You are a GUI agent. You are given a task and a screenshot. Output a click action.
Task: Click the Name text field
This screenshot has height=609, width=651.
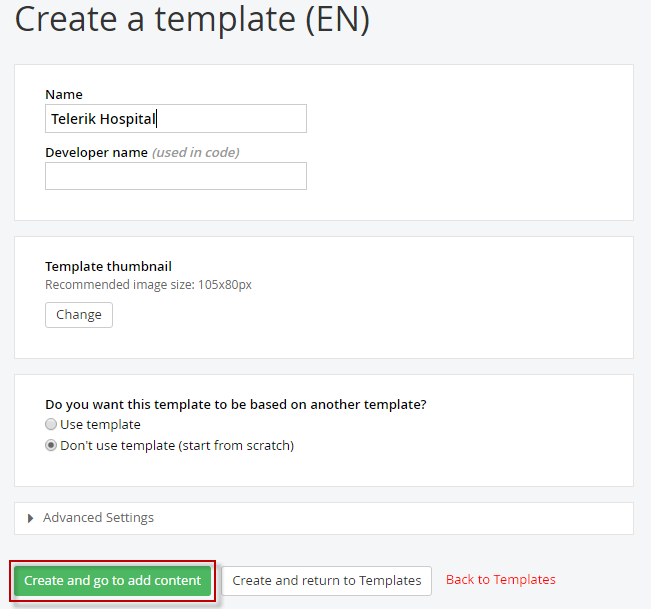tap(175, 119)
